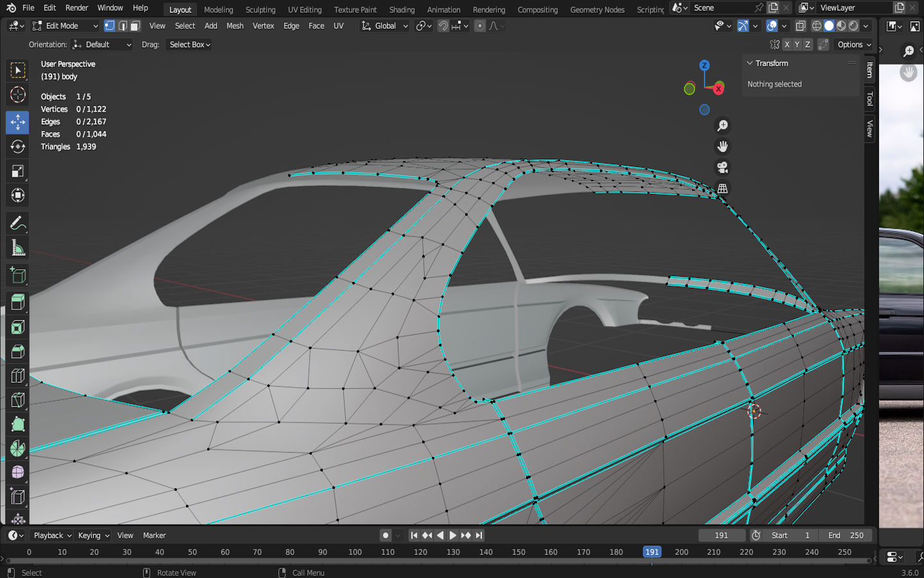
Task: Choose the Edge Slide tool
Action: pos(17,497)
